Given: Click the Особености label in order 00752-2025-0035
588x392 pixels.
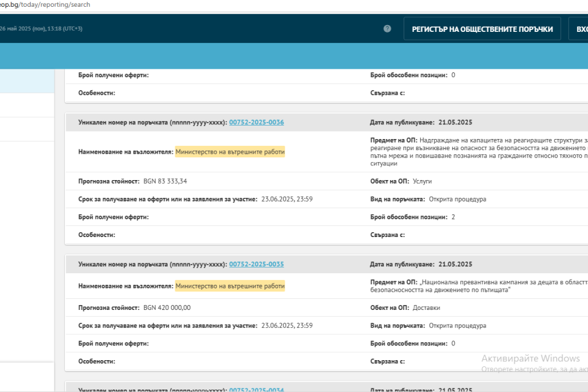Looking at the screenshot, I should pyautogui.click(x=97, y=361).
